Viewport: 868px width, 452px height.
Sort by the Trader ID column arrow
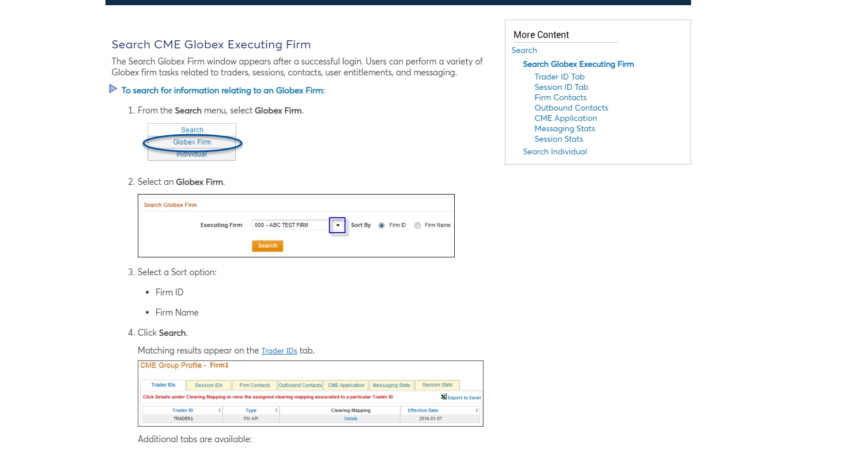click(220, 411)
